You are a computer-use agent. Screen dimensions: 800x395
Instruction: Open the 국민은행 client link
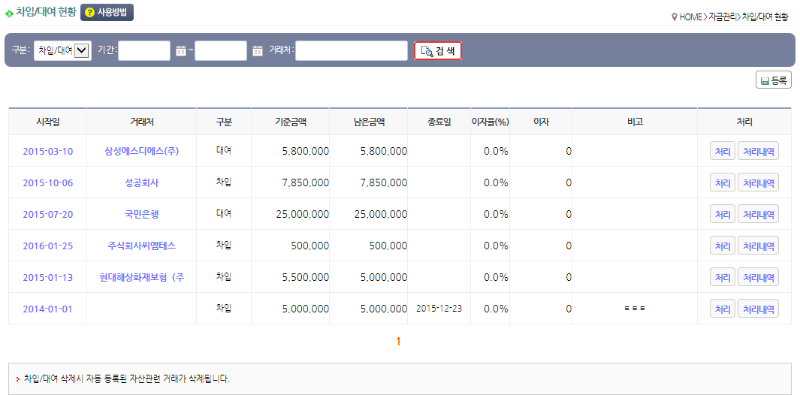click(141, 214)
